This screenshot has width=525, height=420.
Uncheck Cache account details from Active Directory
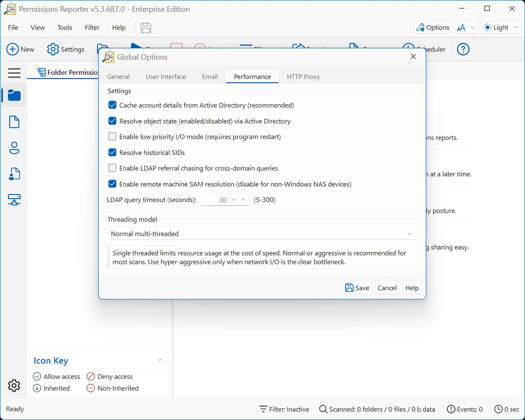click(x=112, y=105)
